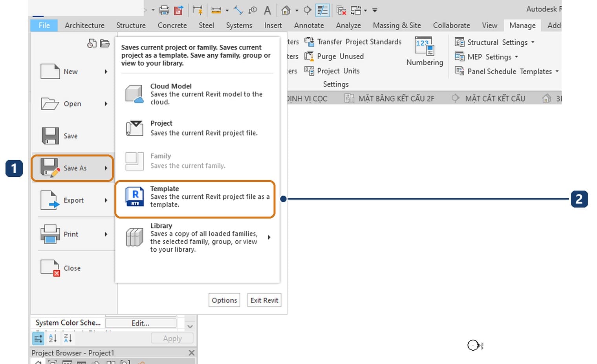Open the Switch Windows dropdown arrow
The width and height of the screenshot is (597, 364).
click(x=365, y=11)
